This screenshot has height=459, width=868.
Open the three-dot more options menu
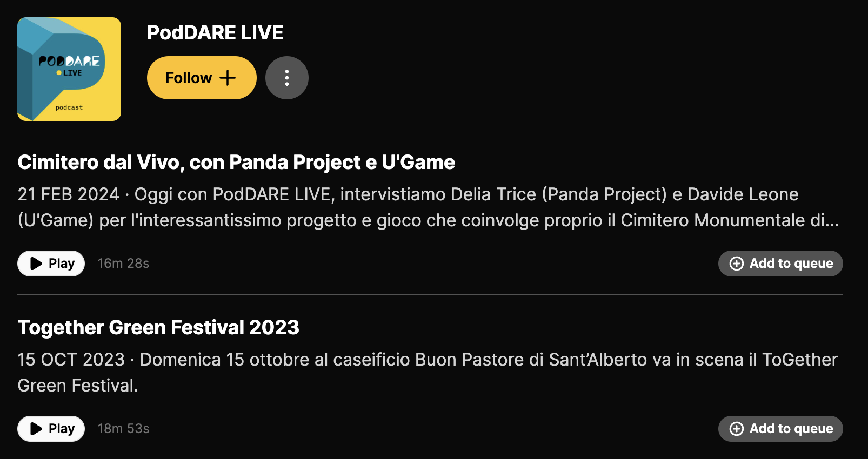[286, 77]
